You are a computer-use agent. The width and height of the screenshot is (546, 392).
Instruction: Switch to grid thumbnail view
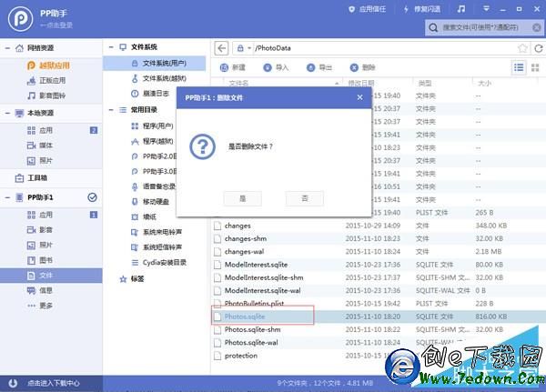click(x=535, y=67)
